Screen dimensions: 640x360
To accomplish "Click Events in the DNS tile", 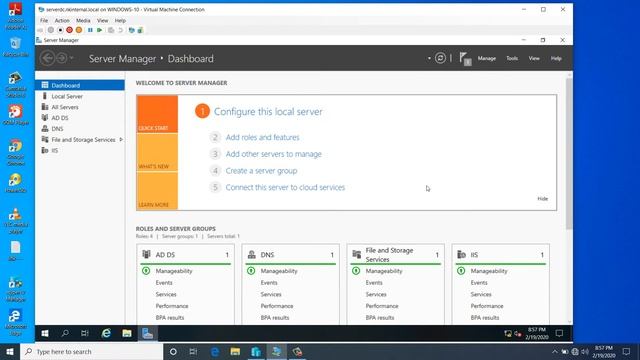I will pyautogui.click(x=269, y=282).
